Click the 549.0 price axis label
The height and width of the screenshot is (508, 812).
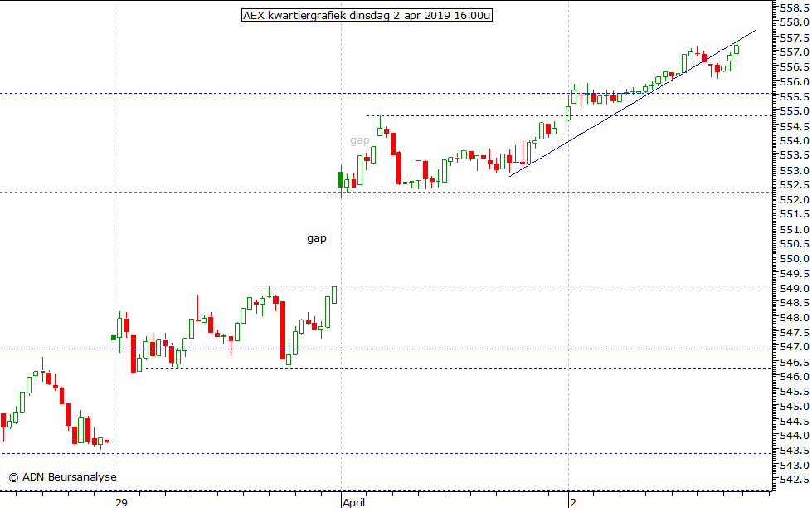795,288
